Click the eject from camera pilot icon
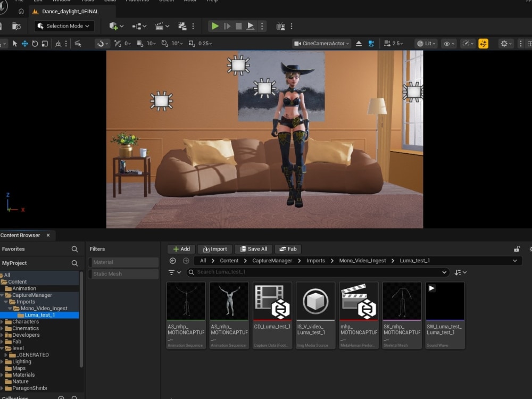The image size is (532, 399). 359,44
